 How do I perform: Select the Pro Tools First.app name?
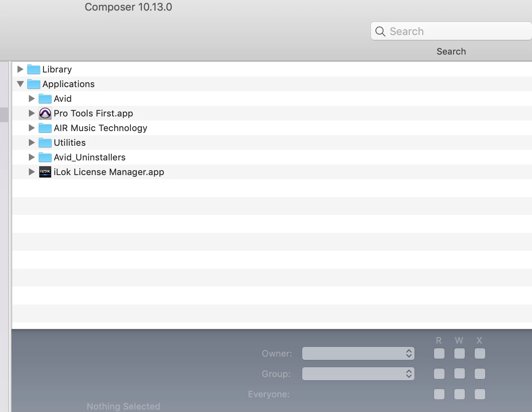pyautogui.click(x=94, y=114)
